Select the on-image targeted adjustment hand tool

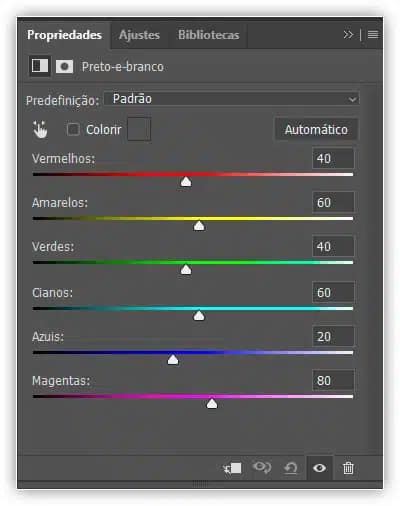pos(40,130)
